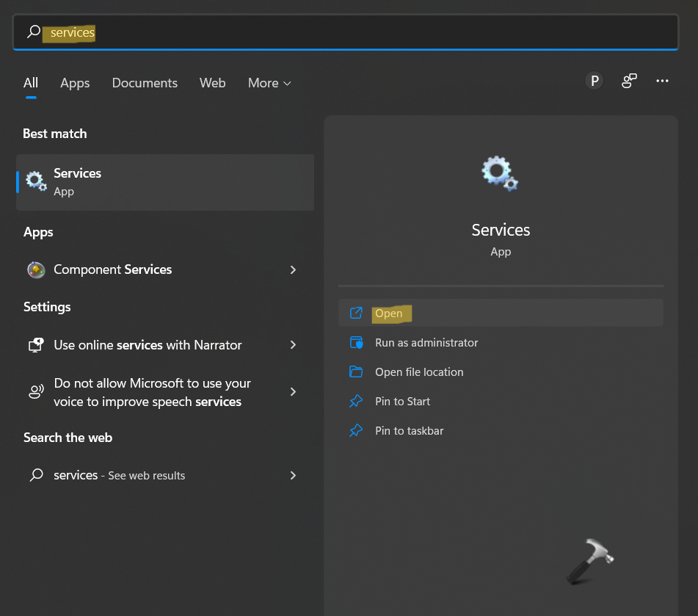Open the feedback/connected accounts icon
The height and width of the screenshot is (616, 698).
point(629,81)
